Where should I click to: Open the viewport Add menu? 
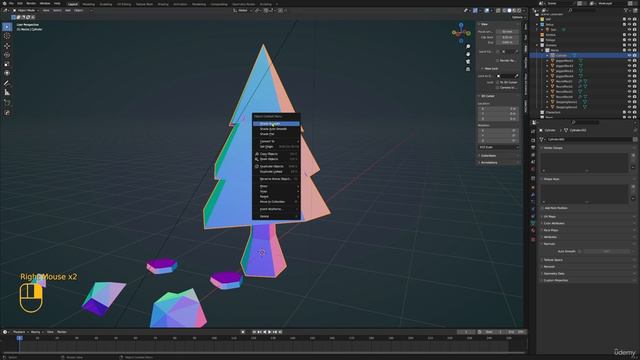[x=68, y=10]
